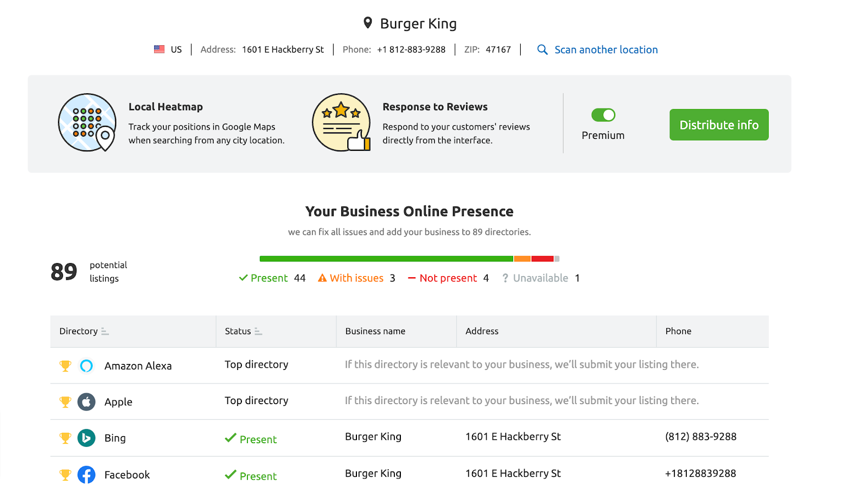Click the green checkmark in Bing row

231,438
